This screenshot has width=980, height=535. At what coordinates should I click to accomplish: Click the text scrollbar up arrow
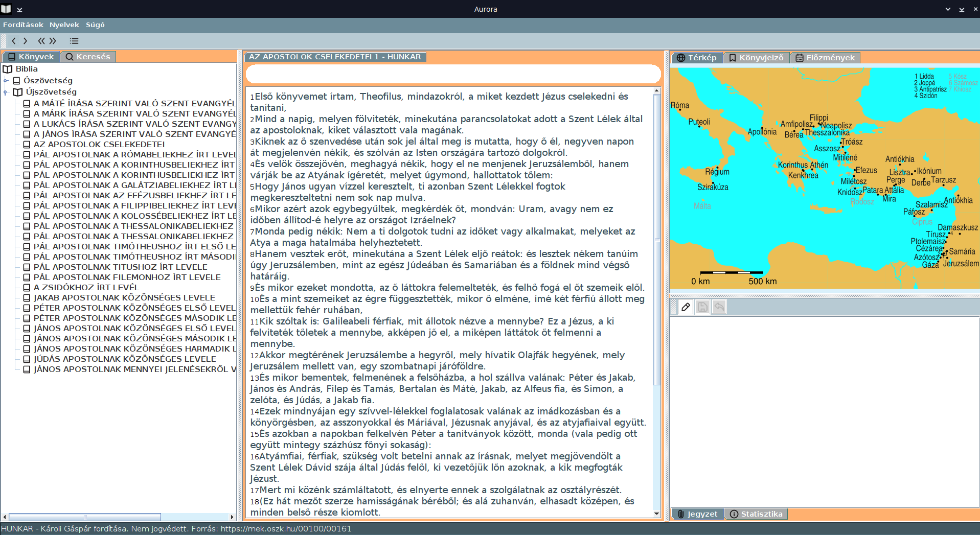tap(657, 91)
